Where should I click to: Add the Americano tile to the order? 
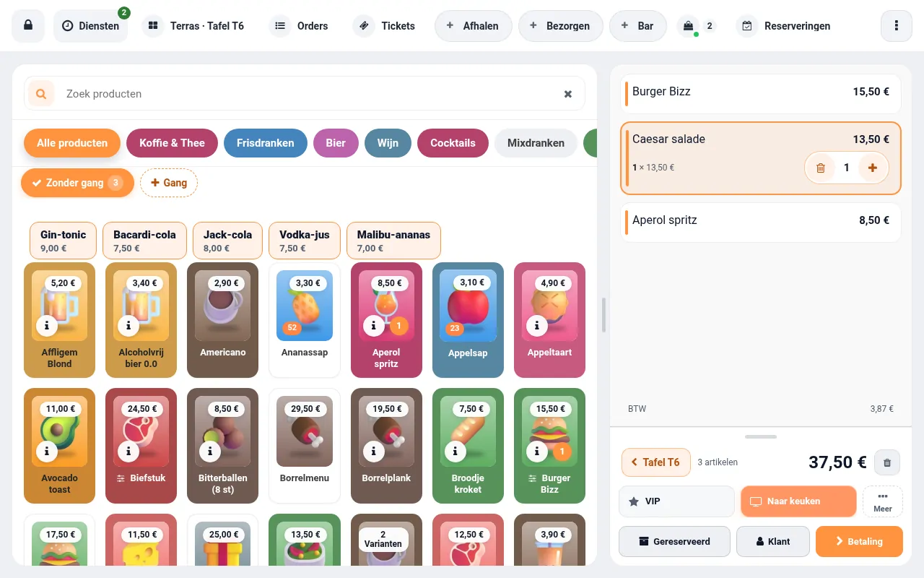[x=222, y=320]
